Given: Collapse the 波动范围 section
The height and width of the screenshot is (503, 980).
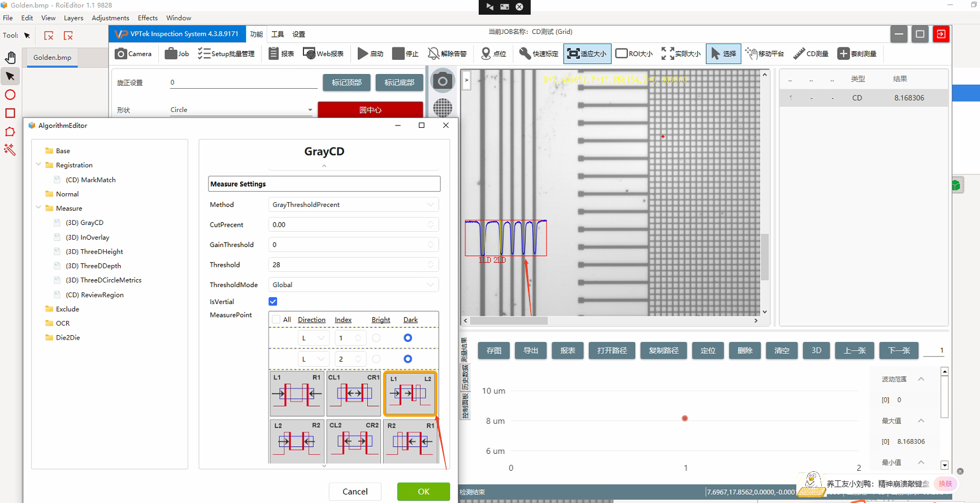Looking at the screenshot, I should pos(921,379).
